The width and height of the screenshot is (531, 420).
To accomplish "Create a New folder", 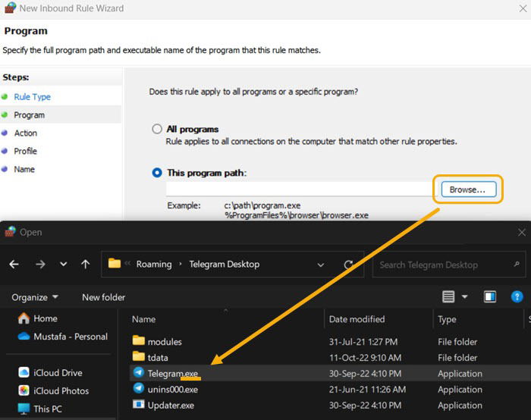I will coord(104,297).
